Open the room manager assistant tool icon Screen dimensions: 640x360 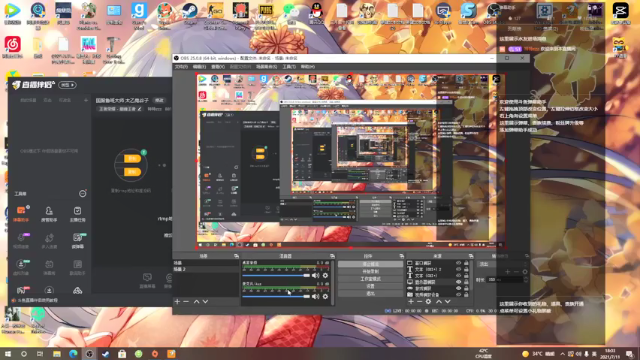click(x=49, y=213)
